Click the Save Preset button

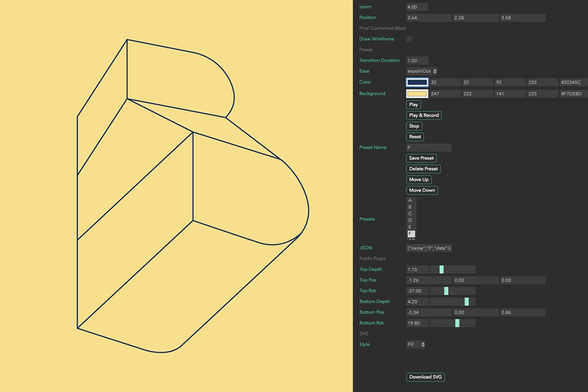(421, 158)
